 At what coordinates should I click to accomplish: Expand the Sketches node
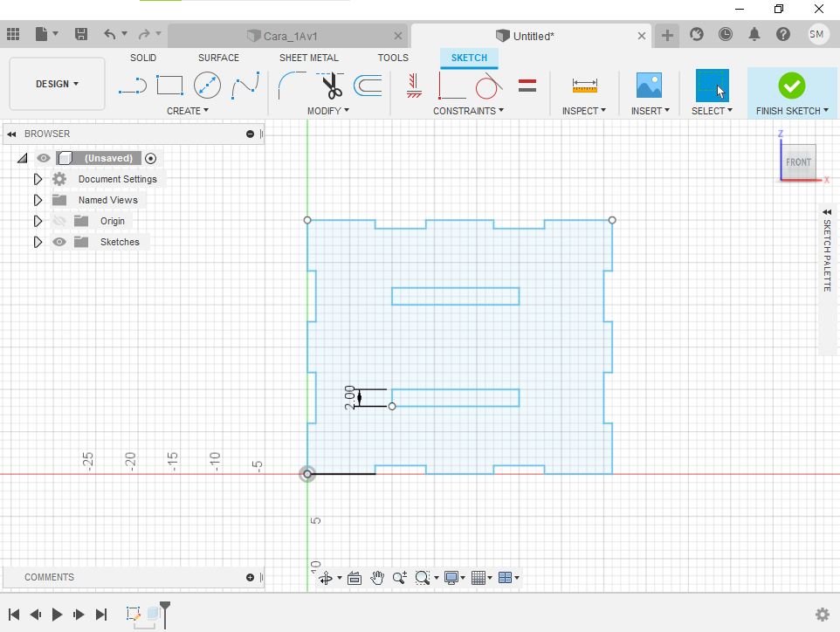(x=38, y=242)
